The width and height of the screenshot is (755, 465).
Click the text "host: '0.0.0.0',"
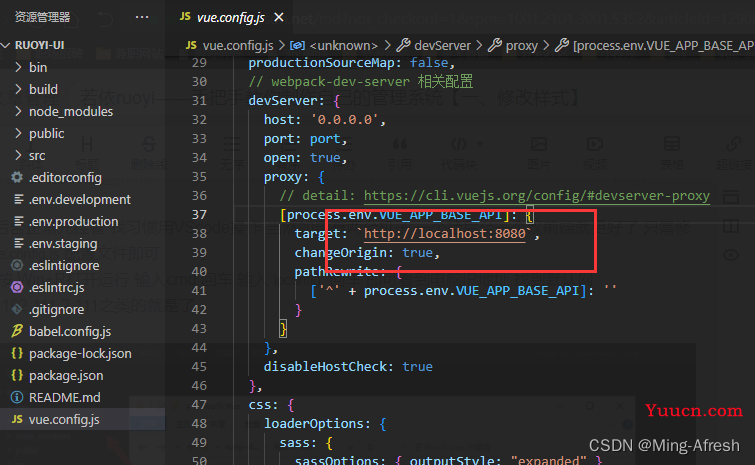(325, 120)
